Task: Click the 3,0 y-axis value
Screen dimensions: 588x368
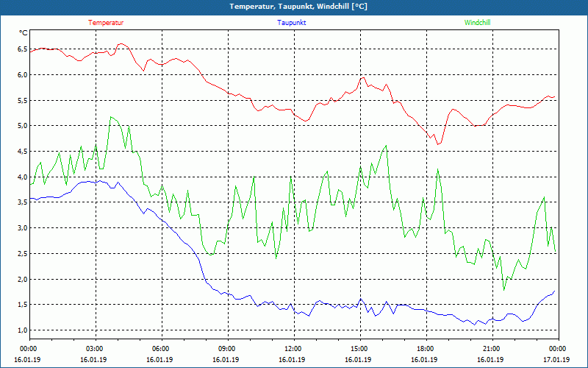Action: coord(23,228)
